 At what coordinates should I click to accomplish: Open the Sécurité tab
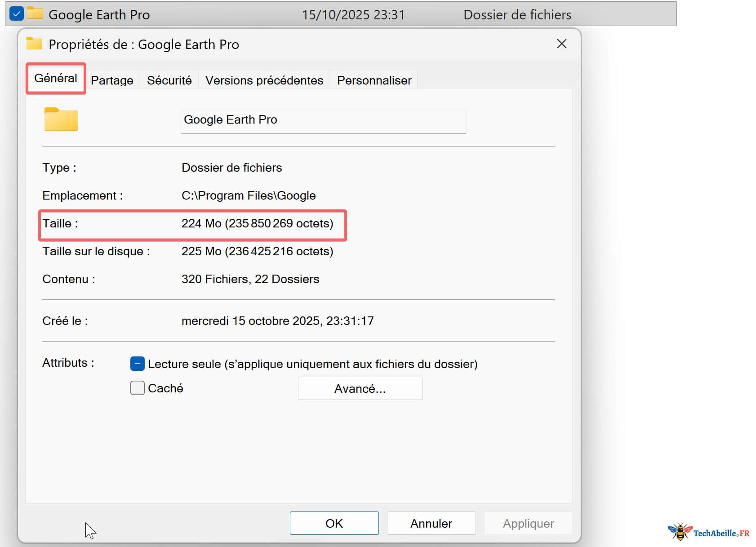[169, 80]
